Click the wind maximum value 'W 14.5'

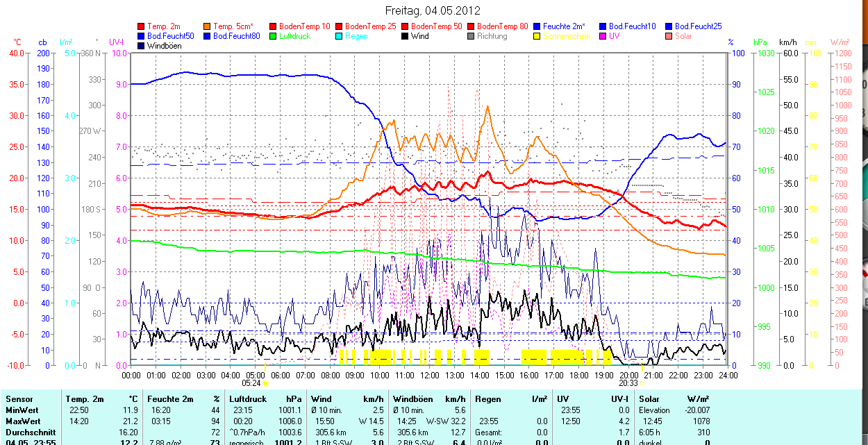[x=370, y=421]
